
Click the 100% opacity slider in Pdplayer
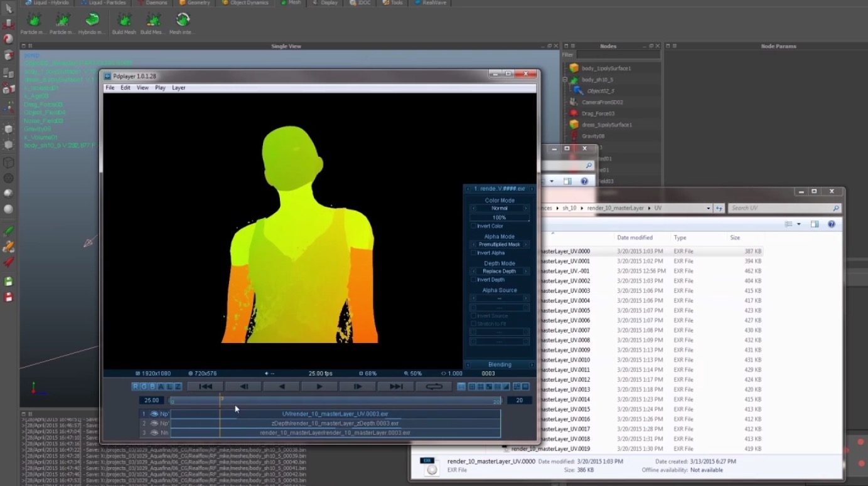[500, 218]
